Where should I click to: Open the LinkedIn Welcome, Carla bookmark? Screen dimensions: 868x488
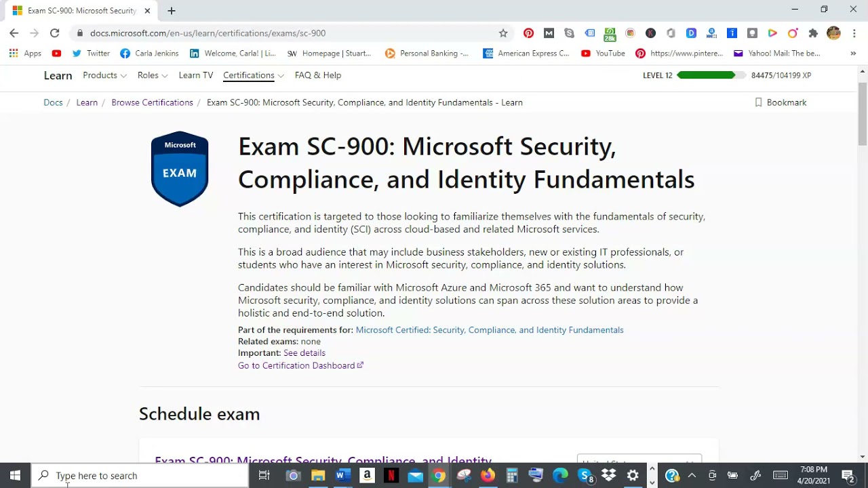[233, 53]
